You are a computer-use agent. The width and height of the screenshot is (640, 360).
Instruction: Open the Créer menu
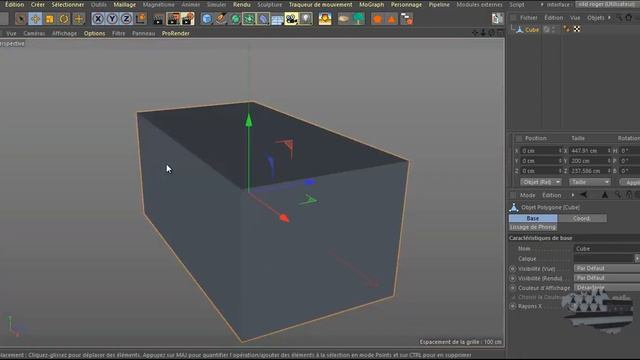[x=38, y=4]
